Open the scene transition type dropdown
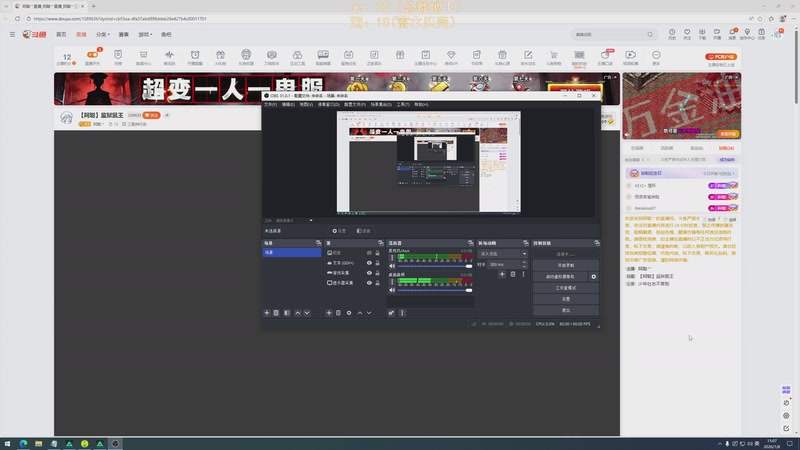The image size is (800, 450). pyautogui.click(x=503, y=254)
